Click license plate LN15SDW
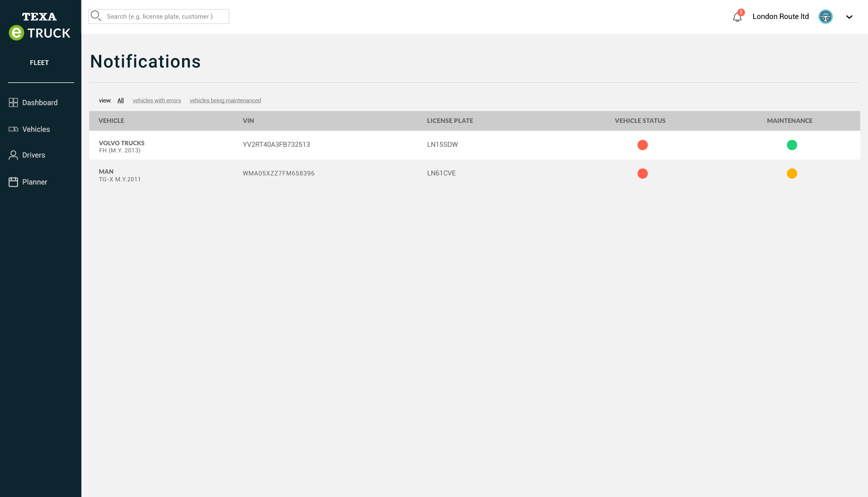The image size is (868, 497). pyautogui.click(x=443, y=145)
